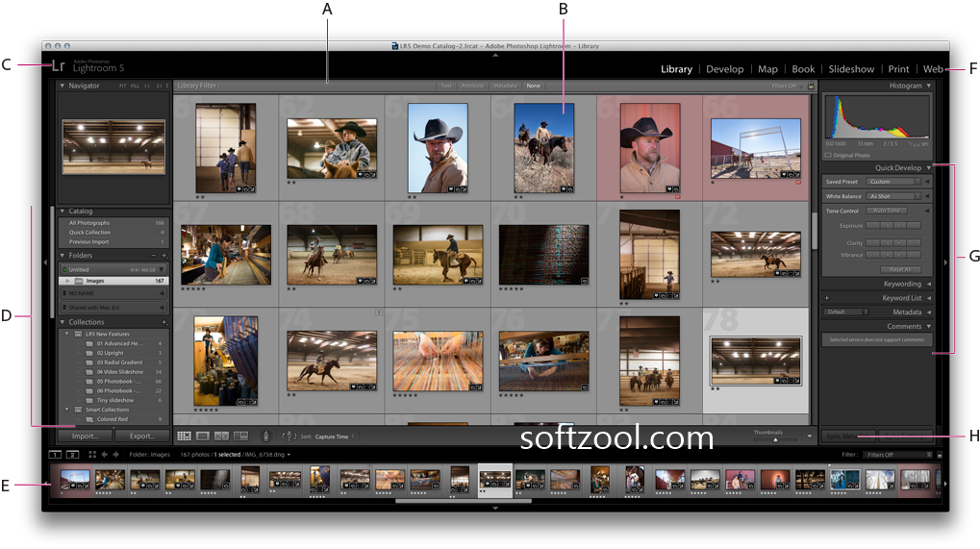This screenshot has height=549, width=980.
Task: Click the Auto Tone button
Action: click(887, 211)
